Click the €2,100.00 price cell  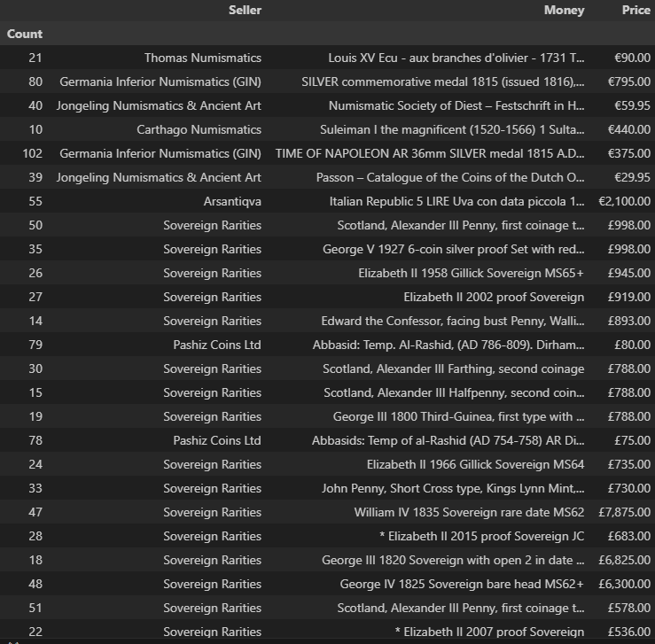coord(624,201)
